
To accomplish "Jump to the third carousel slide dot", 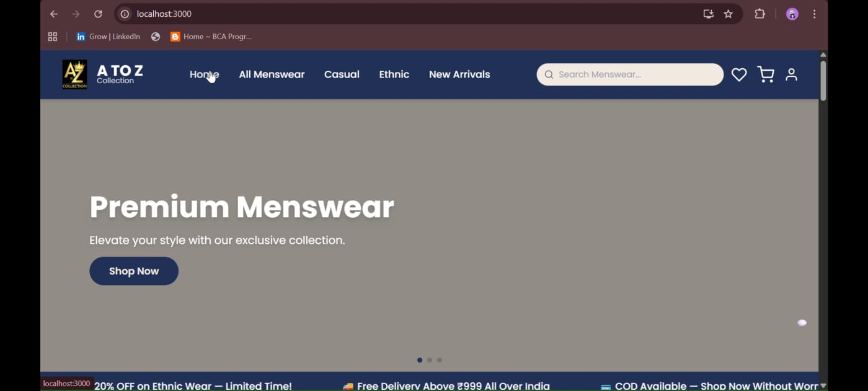I will pos(440,360).
